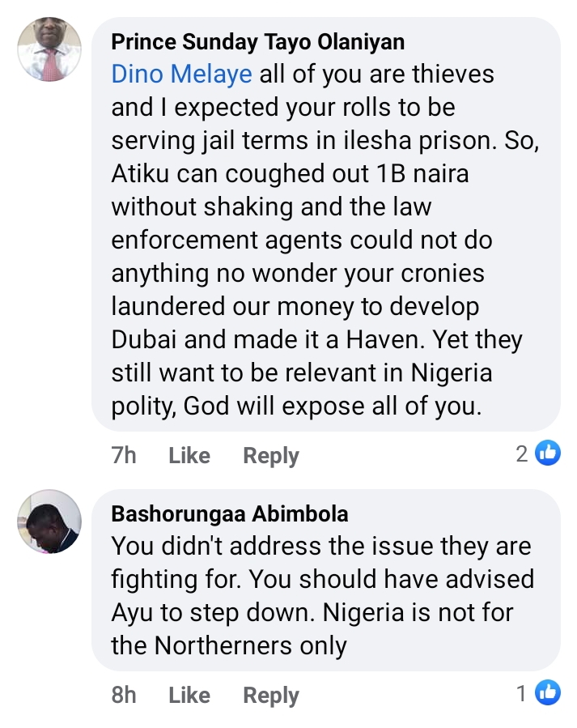Click the 8h timestamp on the second comment
This screenshot has height=728, width=577.
click(x=124, y=695)
